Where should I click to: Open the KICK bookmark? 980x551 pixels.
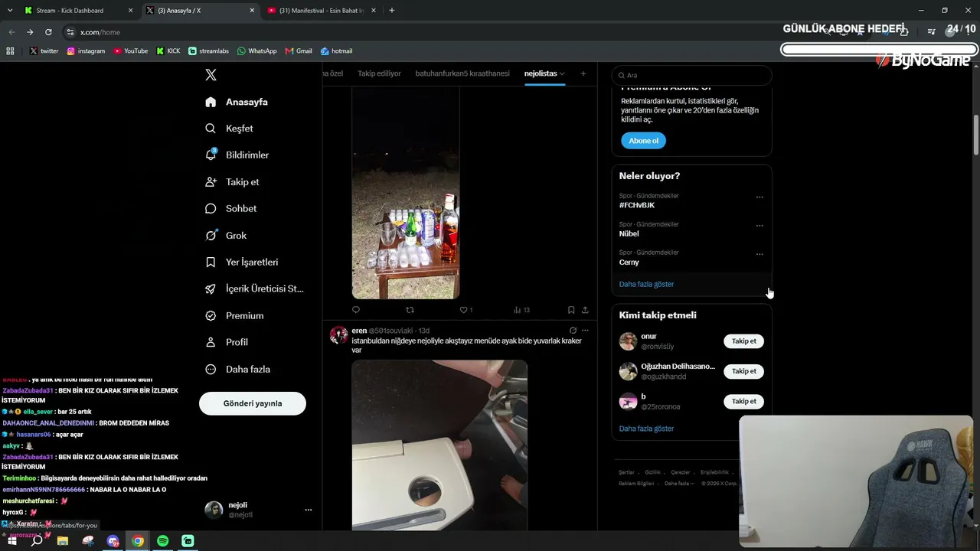point(168,51)
